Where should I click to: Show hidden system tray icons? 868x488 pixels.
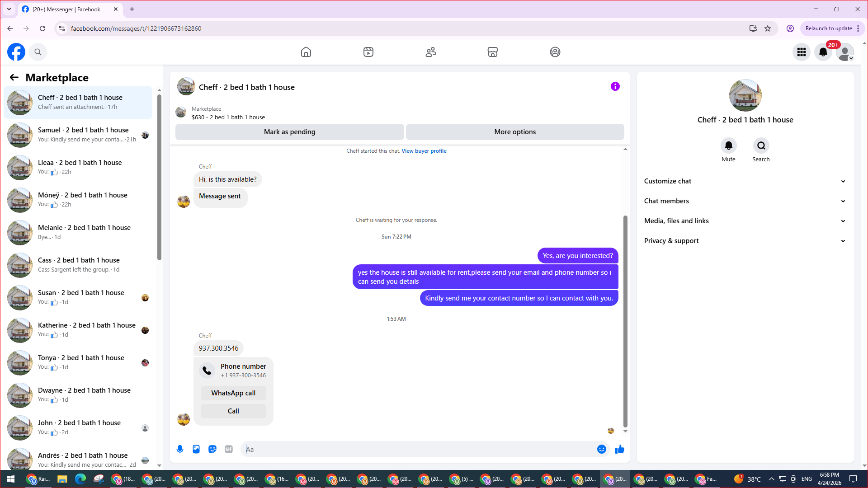pyautogui.click(x=771, y=479)
